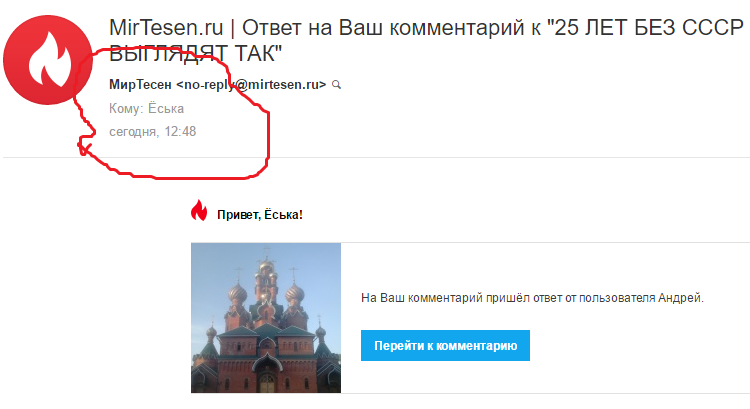This screenshot has height=409, width=750.
Task: Click the greeting Привет, Ёська!
Action: coord(260,215)
